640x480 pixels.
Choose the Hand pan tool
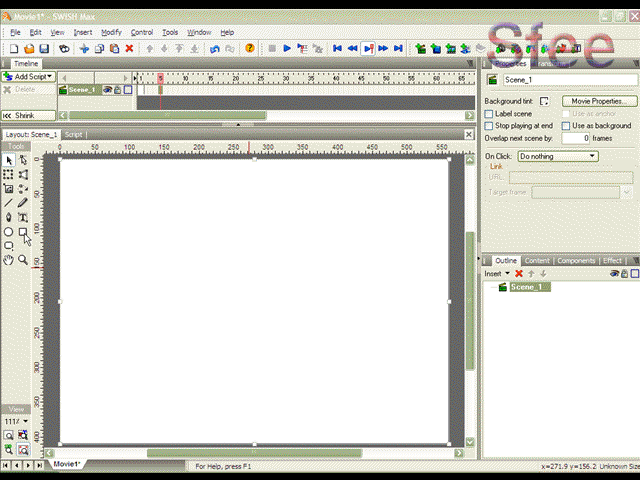click(9, 260)
